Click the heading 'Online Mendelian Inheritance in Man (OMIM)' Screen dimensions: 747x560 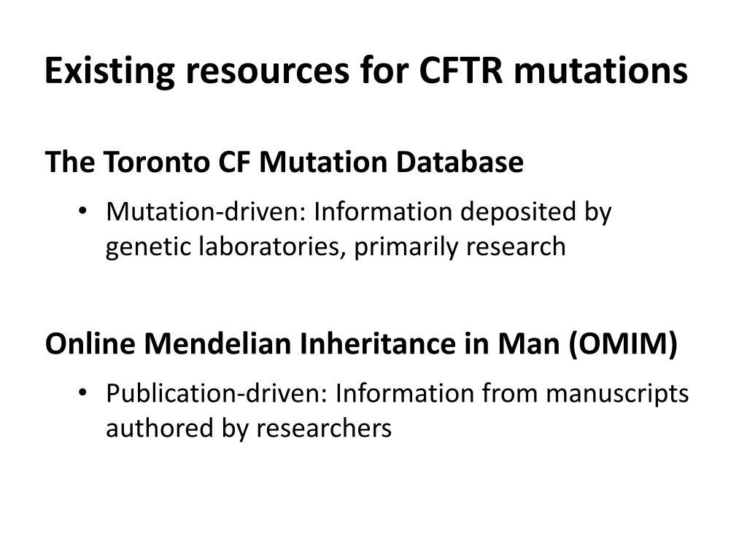coord(361,343)
